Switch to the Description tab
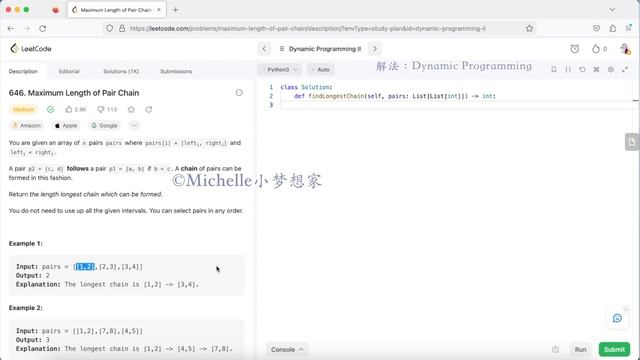 coord(23,71)
